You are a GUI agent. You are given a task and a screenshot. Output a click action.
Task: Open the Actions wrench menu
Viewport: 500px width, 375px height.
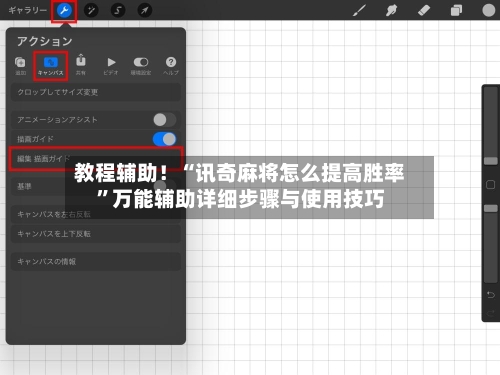[64, 10]
